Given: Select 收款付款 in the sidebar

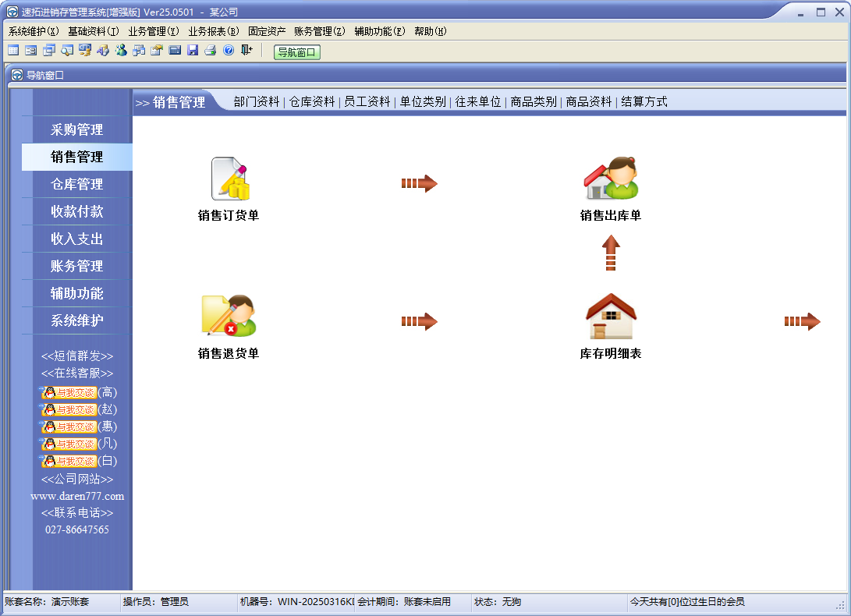Looking at the screenshot, I should 77,211.
